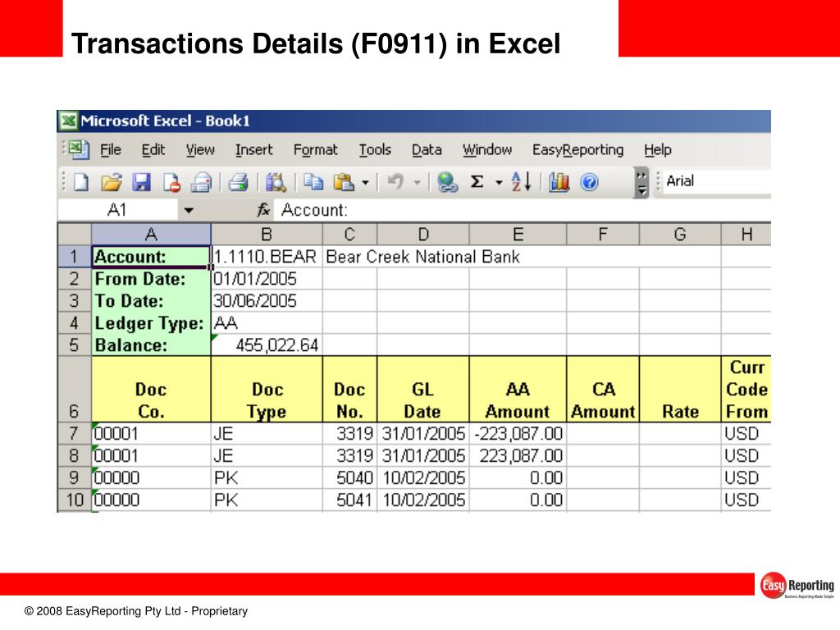840x630 pixels.
Task: Click the E-mail envelope toolbar icon
Action: pyautogui.click(x=202, y=183)
